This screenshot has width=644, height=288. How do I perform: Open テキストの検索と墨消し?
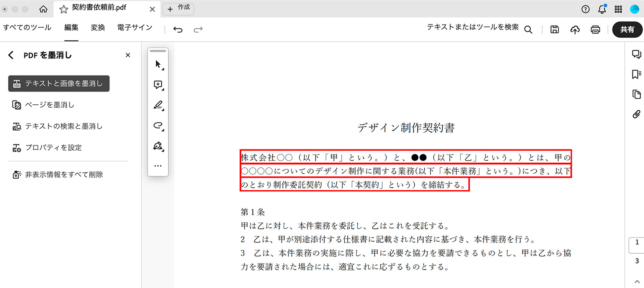point(58,127)
